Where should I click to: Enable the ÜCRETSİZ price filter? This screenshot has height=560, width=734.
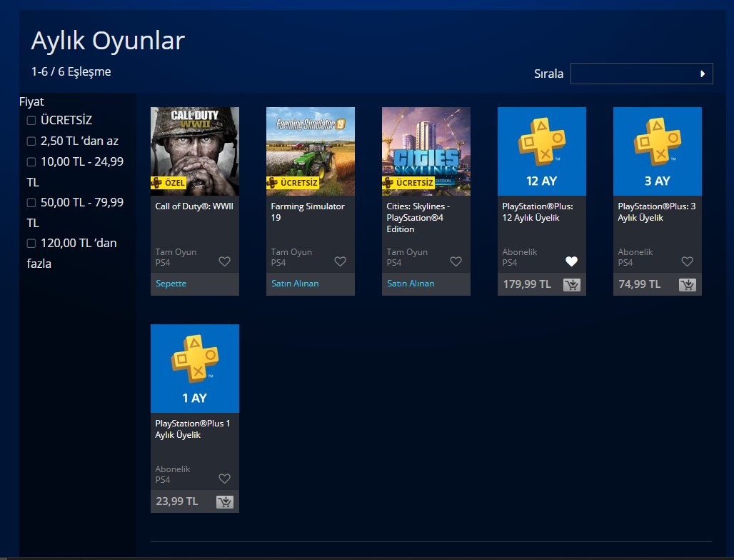(x=31, y=120)
